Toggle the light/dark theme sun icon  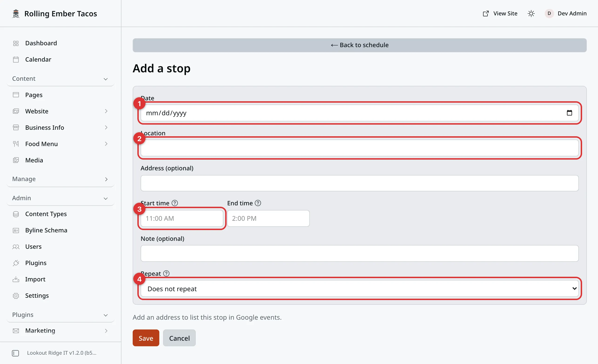coord(531,14)
